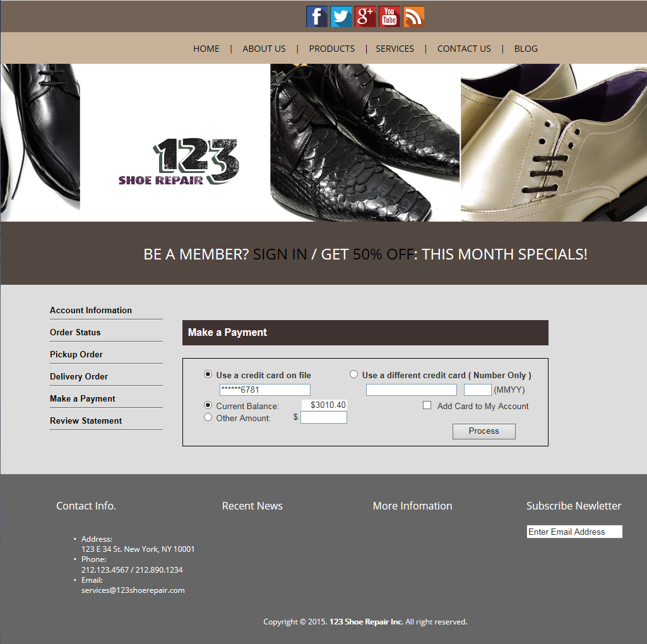647x644 pixels.
Task: Click the Contact Info. footer heading
Action: (86, 506)
